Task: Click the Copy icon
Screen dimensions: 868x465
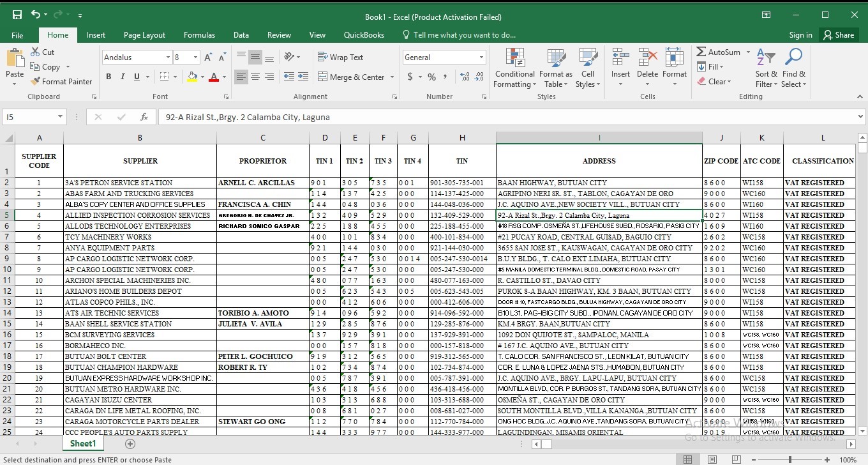Action: click(35, 66)
